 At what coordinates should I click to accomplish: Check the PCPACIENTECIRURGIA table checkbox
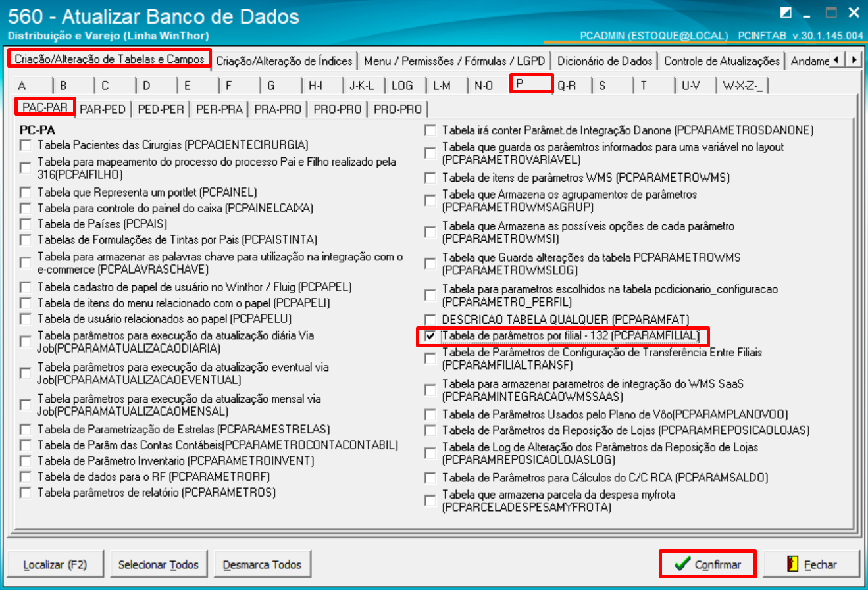(26, 145)
